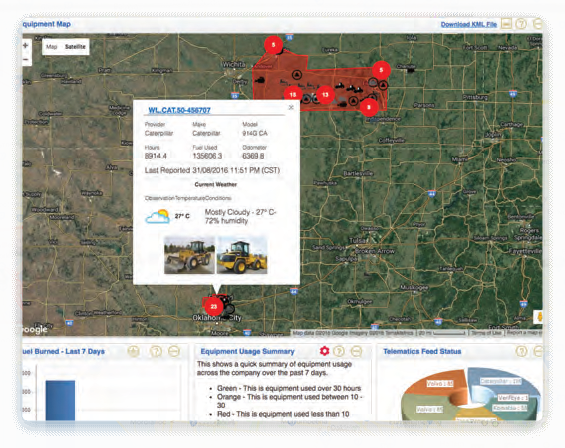The image size is (565, 448).
Task: Click the Tulsa city label on map
Action: point(357,240)
